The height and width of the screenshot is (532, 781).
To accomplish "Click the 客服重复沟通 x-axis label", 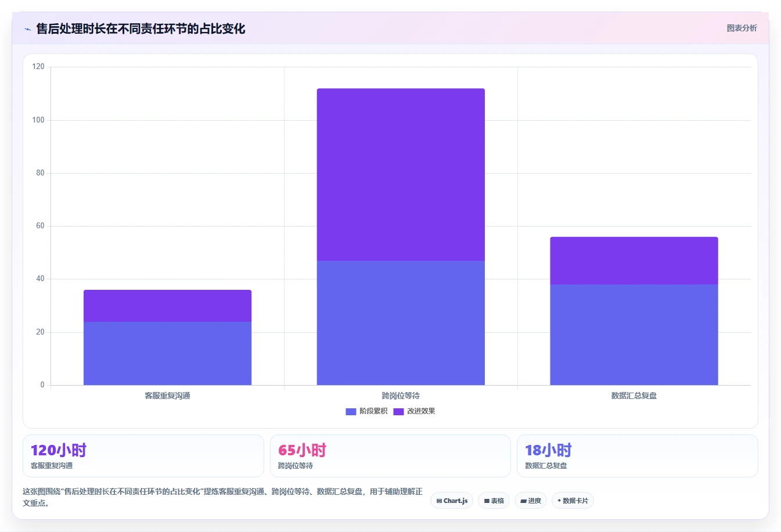I will (167, 396).
